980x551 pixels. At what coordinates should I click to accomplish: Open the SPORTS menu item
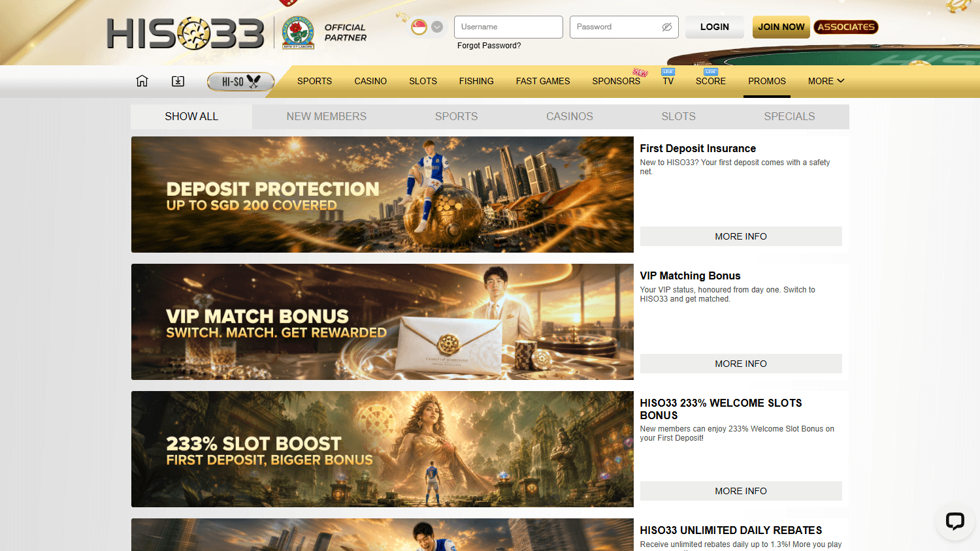pyautogui.click(x=314, y=81)
